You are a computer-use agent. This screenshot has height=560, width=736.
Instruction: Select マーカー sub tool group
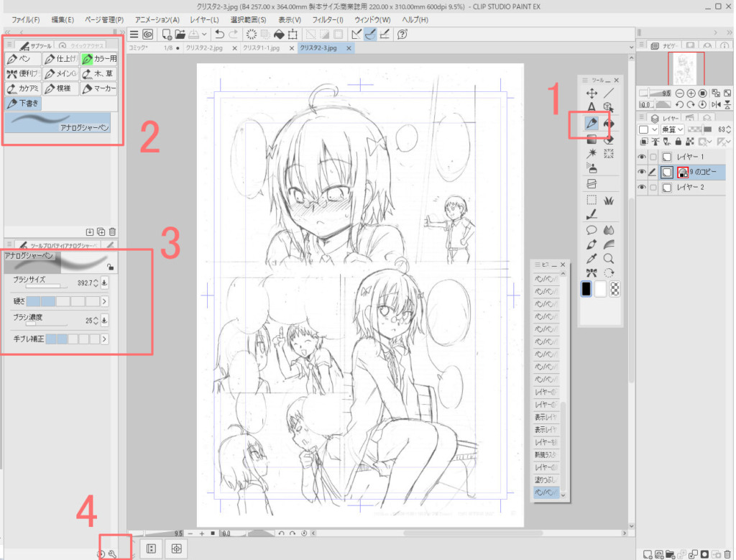99,88
